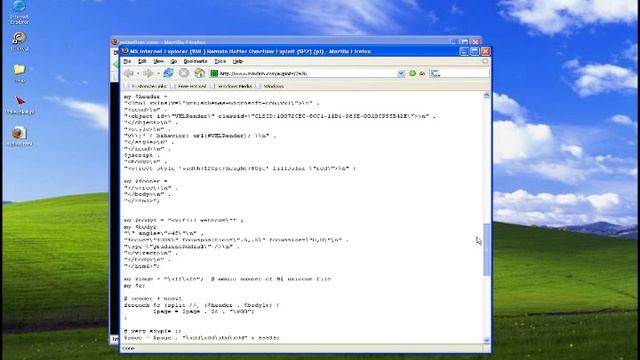The image size is (640, 360).
Task: Click the '# very simple :)' comment line
Action: click(x=152, y=331)
